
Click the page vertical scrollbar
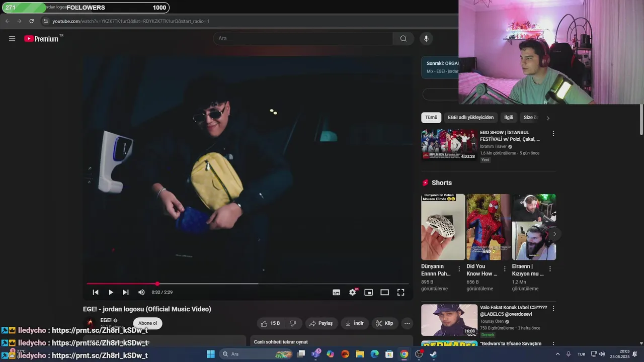(x=641, y=120)
